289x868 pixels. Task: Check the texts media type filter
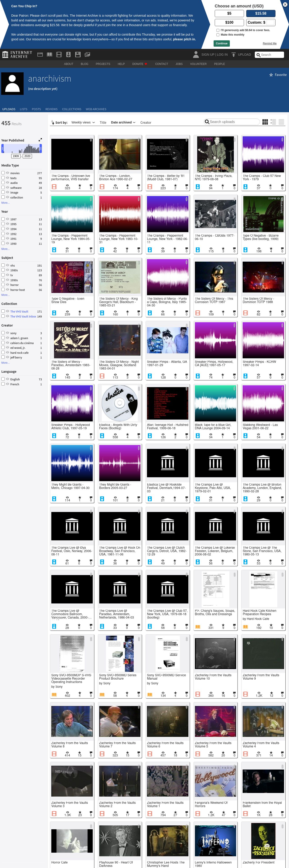pos(3,178)
